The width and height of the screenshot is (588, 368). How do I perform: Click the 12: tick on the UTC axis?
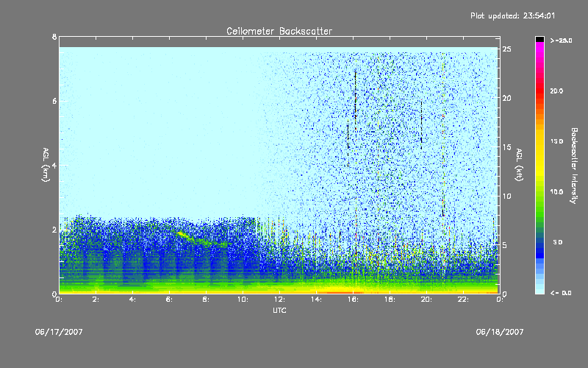[279, 300]
